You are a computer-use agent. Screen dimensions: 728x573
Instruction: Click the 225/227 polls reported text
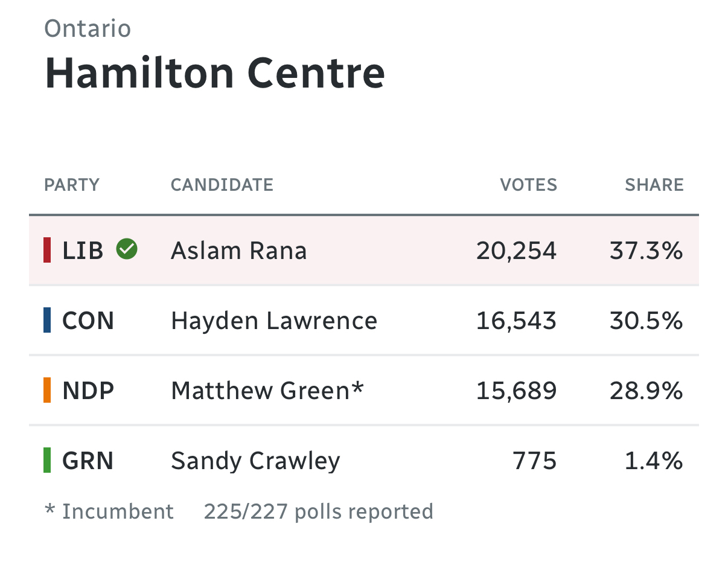pyautogui.click(x=318, y=511)
